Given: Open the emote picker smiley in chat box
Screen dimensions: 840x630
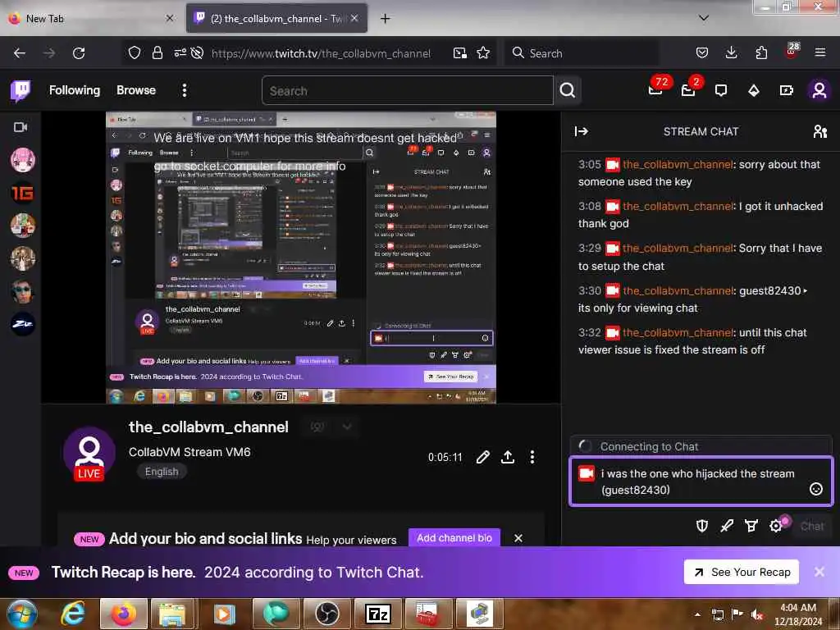Looking at the screenshot, I should pyautogui.click(x=816, y=489).
